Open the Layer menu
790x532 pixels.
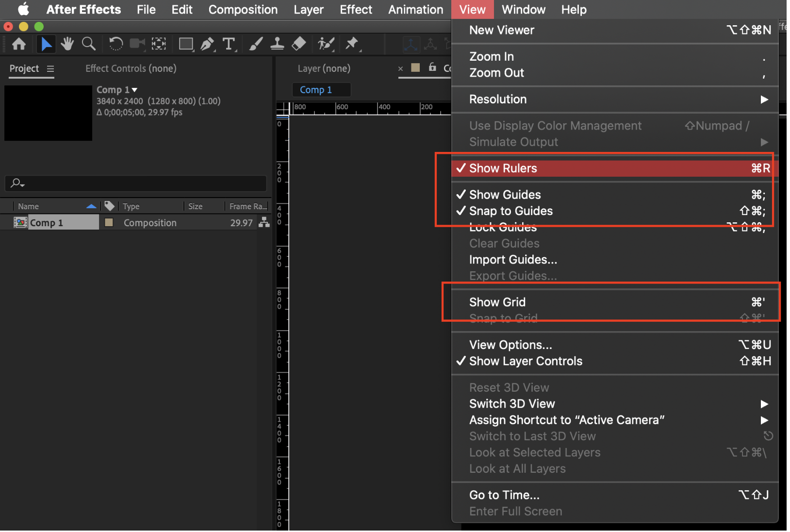[x=309, y=9]
